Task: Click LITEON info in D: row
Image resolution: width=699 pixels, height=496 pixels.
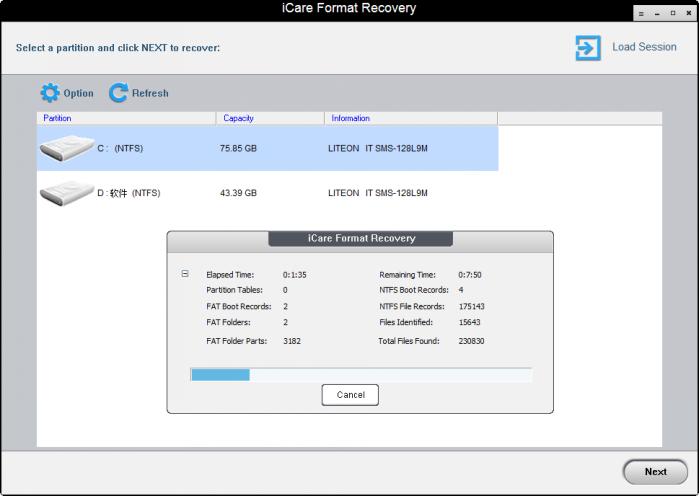Action: 378,193
